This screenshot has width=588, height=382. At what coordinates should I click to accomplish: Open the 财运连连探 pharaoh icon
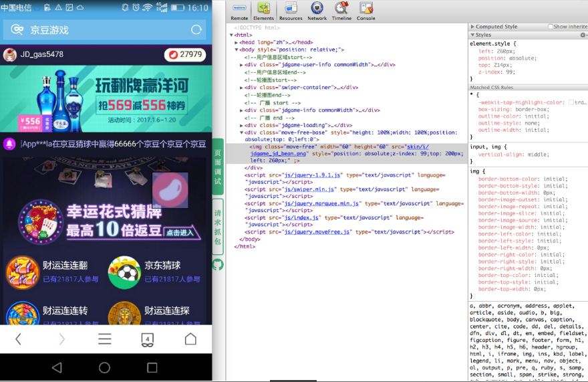pos(124,313)
